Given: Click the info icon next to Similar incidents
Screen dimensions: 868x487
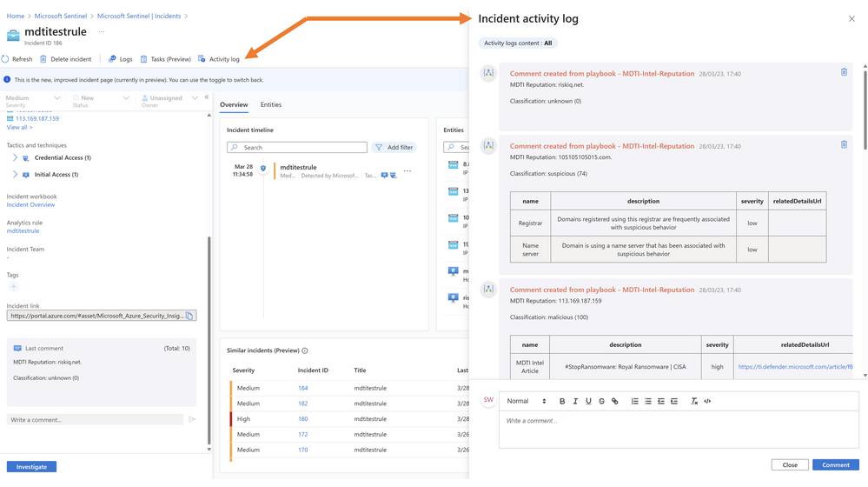Looking at the screenshot, I should (305, 350).
